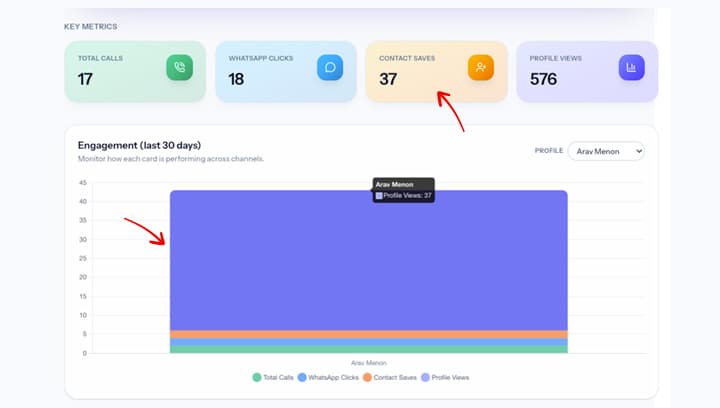The width and height of the screenshot is (720, 408).
Task: Click the PROFILE label beside the dropdown
Action: (x=549, y=151)
